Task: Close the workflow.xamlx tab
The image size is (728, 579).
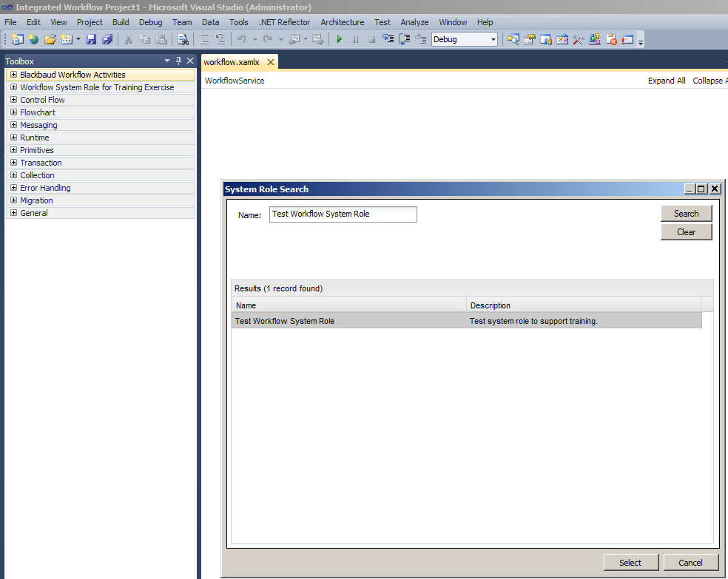Action: pos(271,63)
